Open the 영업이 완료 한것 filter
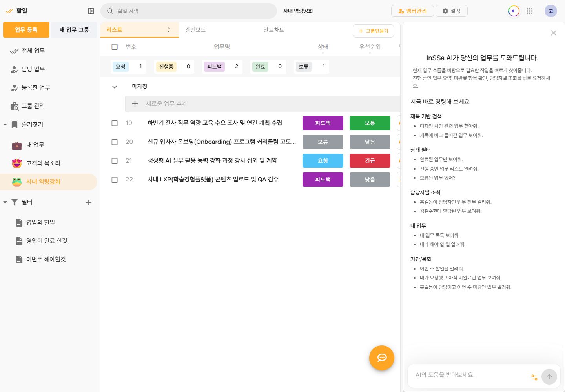This screenshot has height=392, width=565. [x=49, y=241]
